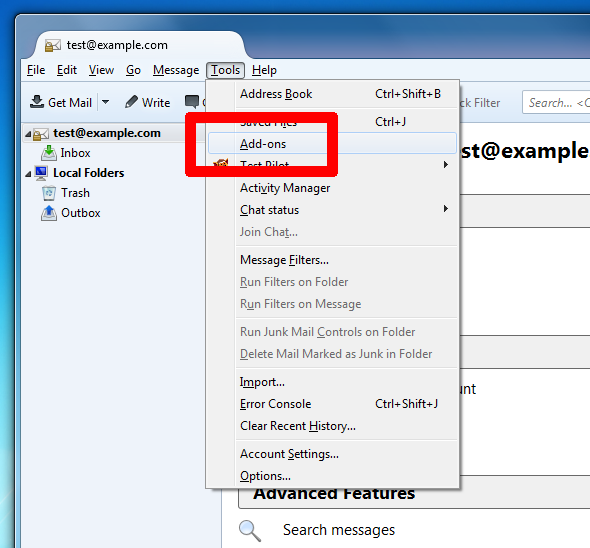Image resolution: width=590 pixels, height=548 pixels.
Task: Click the Get Mail download icon
Action: (37, 102)
